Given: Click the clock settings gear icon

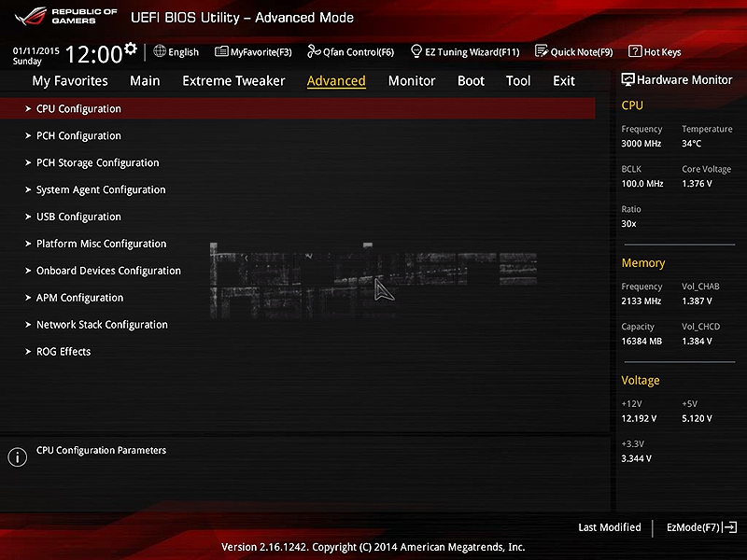Looking at the screenshot, I should point(131,49).
